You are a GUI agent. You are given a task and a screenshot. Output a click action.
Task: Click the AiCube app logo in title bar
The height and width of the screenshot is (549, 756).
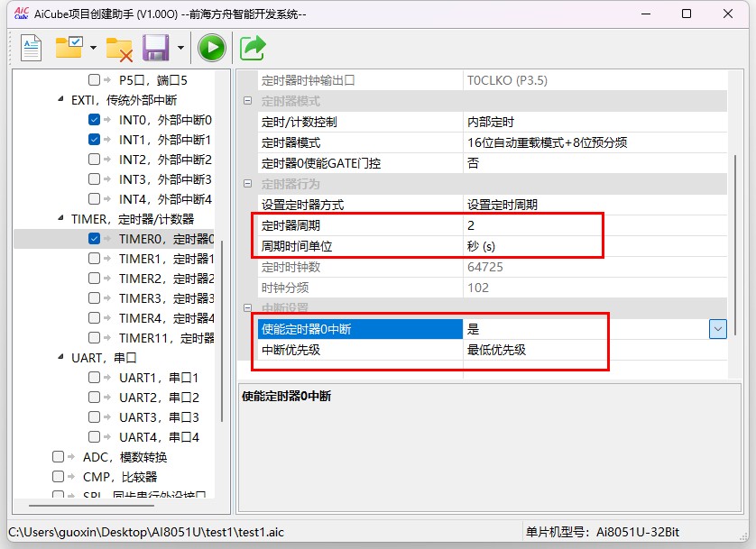22,14
